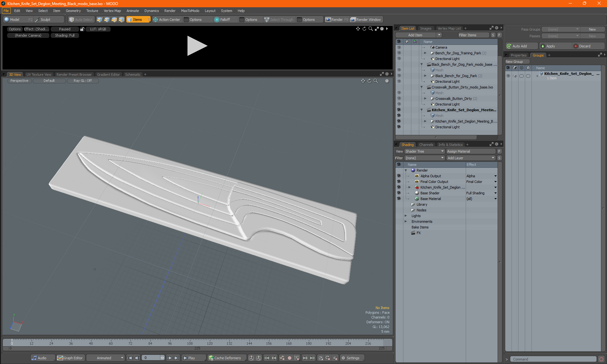Image resolution: width=607 pixels, height=364 pixels.
Task: Open the timeline Settings gear
Action: (x=343, y=358)
